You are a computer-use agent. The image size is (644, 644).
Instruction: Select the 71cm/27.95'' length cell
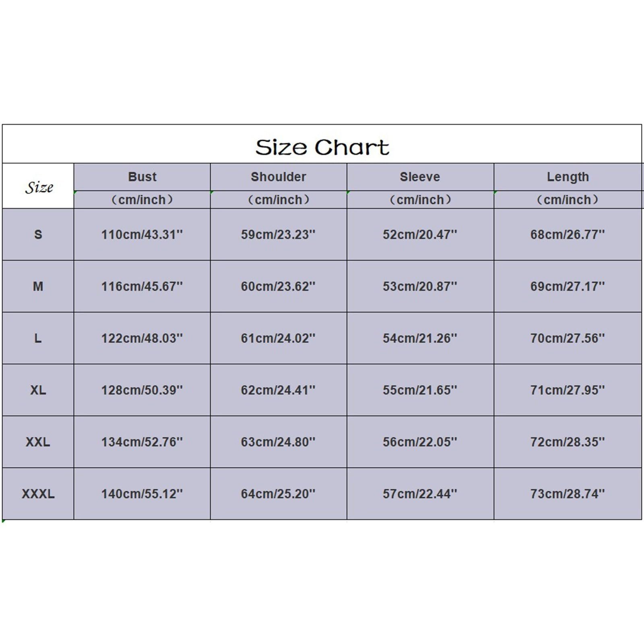568,390
